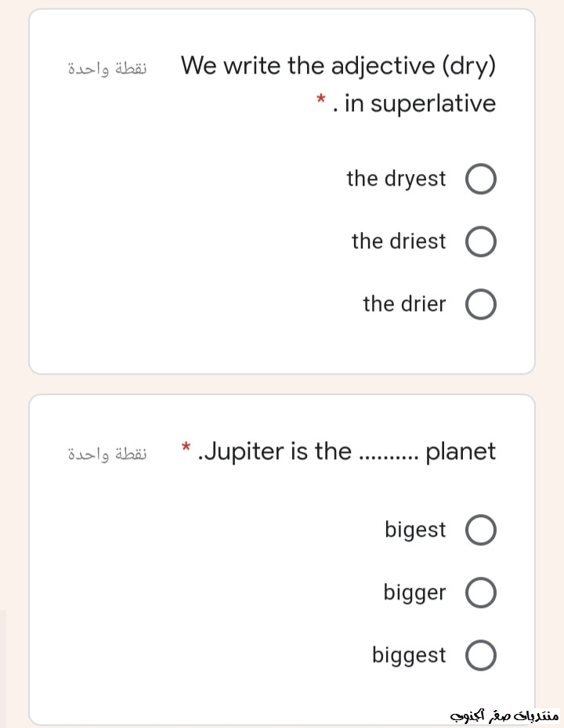Mark the "biggest" radio button
The width and height of the screenshot is (564, 728).
pos(481,656)
